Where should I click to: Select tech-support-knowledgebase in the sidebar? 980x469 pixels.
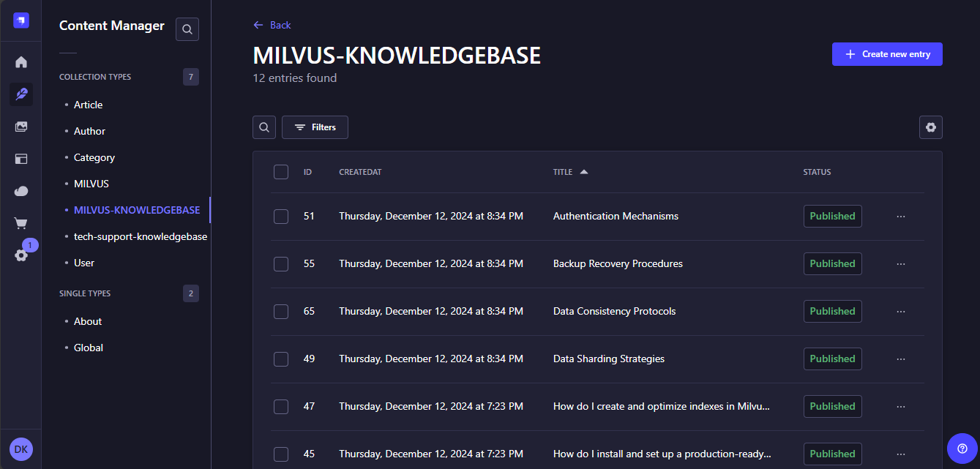[140, 236]
